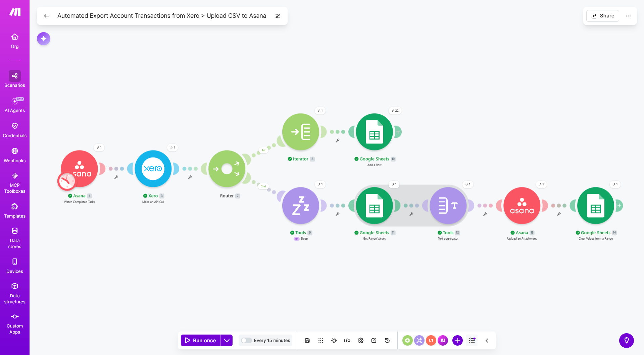The width and height of the screenshot is (644, 355).
Task: Open the version history icon
Action: pyautogui.click(x=387, y=341)
